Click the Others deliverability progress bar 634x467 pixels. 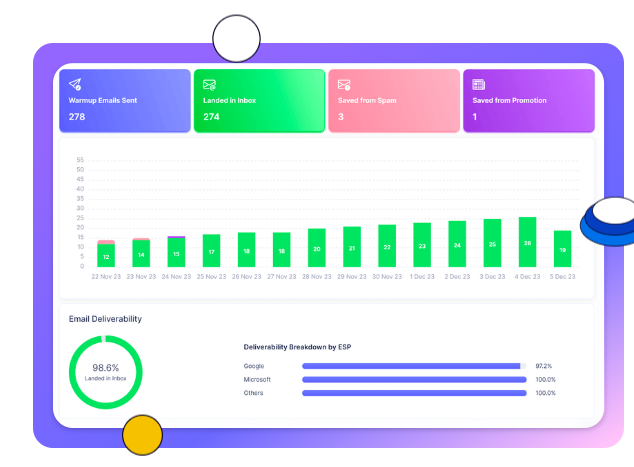click(x=414, y=393)
